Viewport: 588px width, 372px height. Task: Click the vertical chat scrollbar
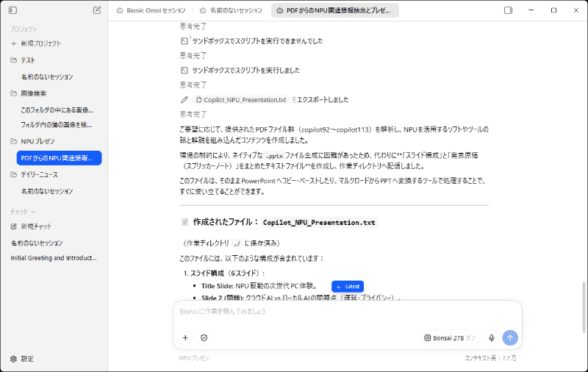pos(584,307)
